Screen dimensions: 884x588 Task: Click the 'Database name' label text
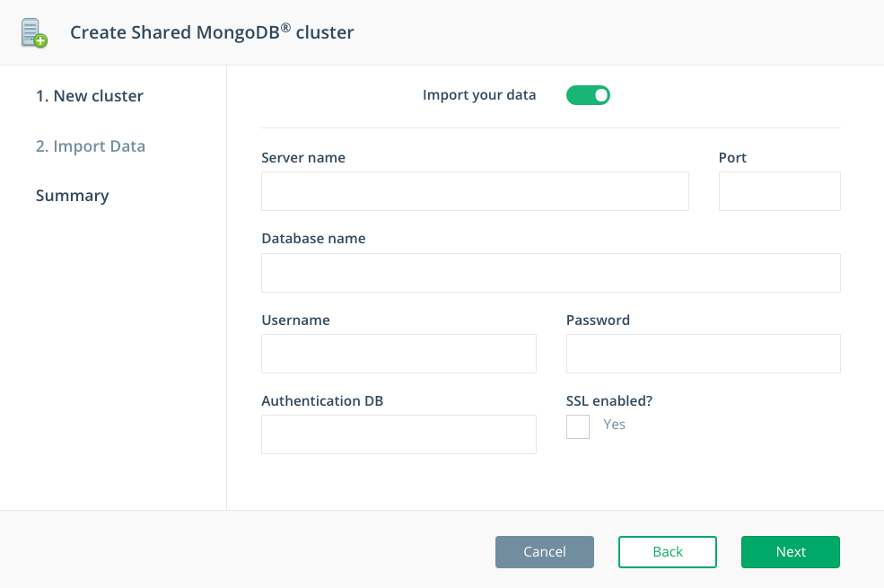(x=313, y=239)
